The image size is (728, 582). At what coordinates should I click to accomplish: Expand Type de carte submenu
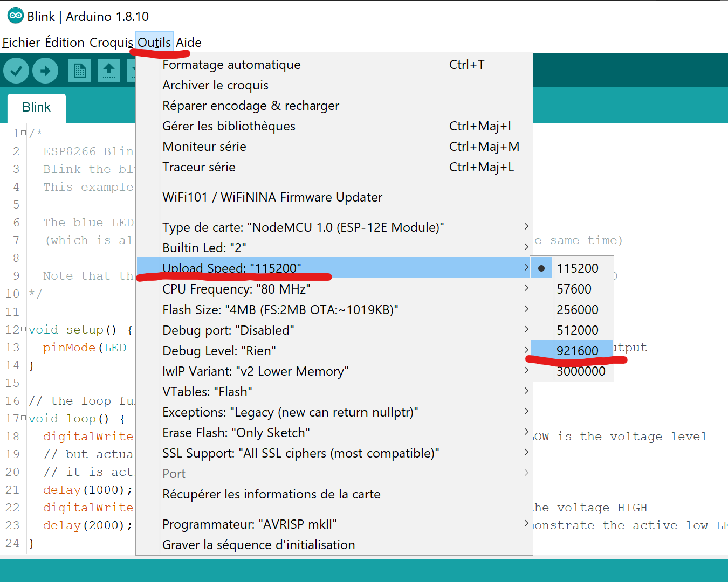(334, 227)
